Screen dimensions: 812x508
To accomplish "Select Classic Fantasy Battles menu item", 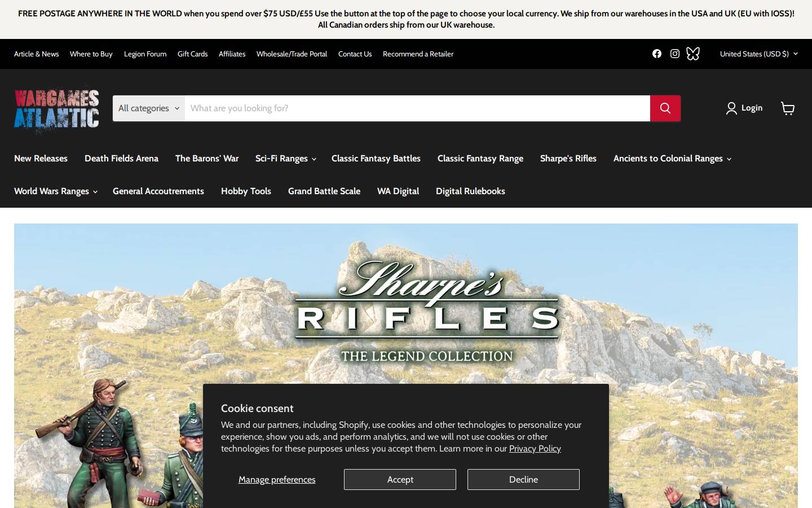I will (376, 159).
